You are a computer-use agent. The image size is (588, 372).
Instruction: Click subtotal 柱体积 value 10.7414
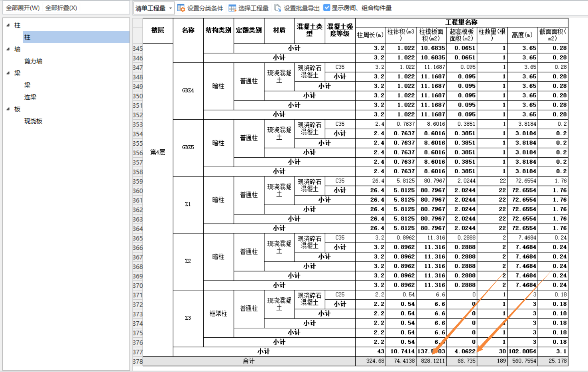[x=401, y=352]
